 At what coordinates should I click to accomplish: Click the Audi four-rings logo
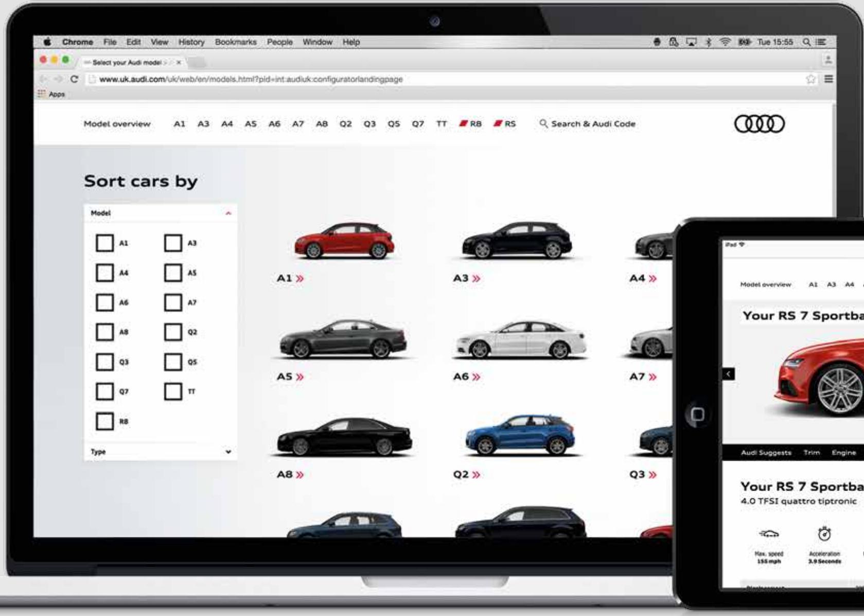760,124
